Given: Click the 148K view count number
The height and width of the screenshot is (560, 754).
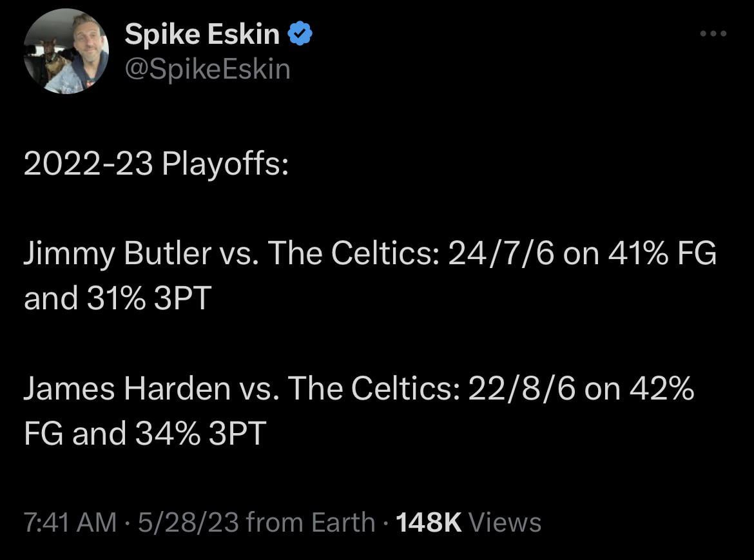Looking at the screenshot, I should (x=429, y=521).
